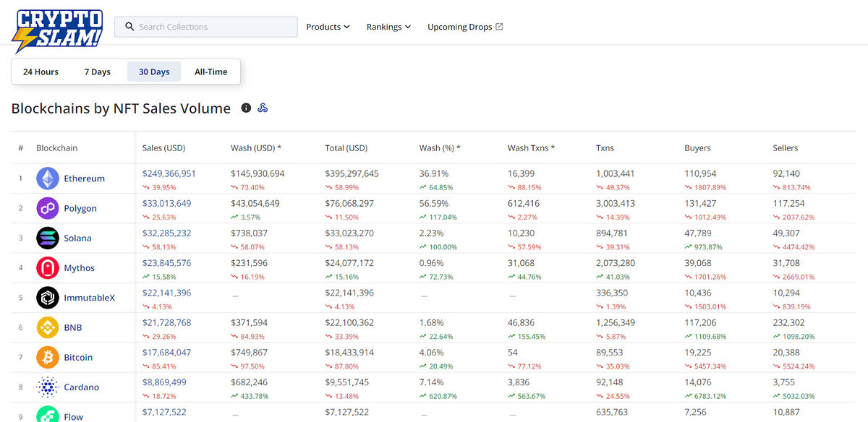Screen dimensions: 868x422
Task: Open the Upcoming Drops link
Action: pyautogui.click(x=465, y=27)
